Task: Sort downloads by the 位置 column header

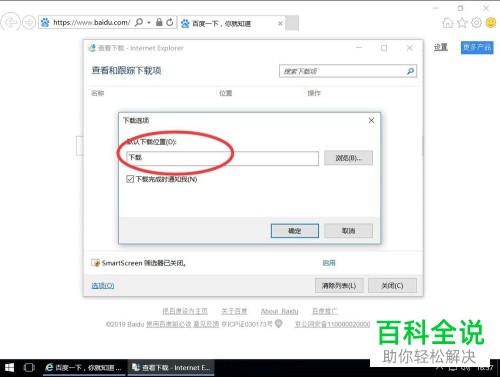Action: click(x=226, y=93)
